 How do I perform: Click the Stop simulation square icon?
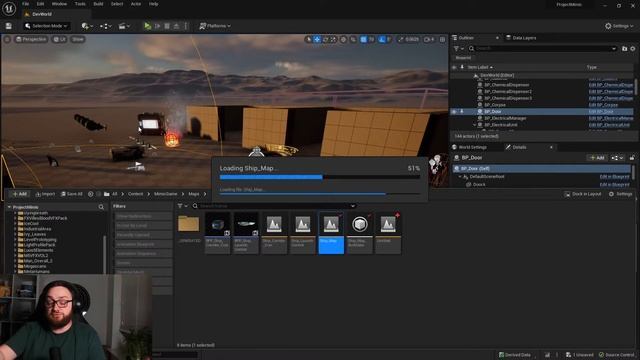[x=167, y=26]
